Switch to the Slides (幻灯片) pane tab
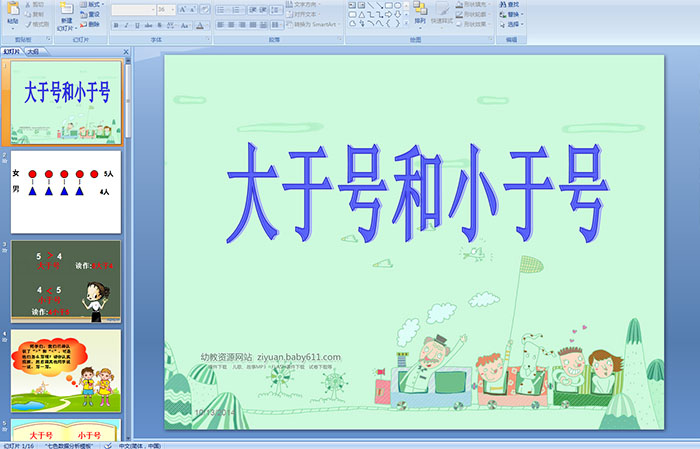Viewport: 700px width, 449px height. [x=11, y=51]
